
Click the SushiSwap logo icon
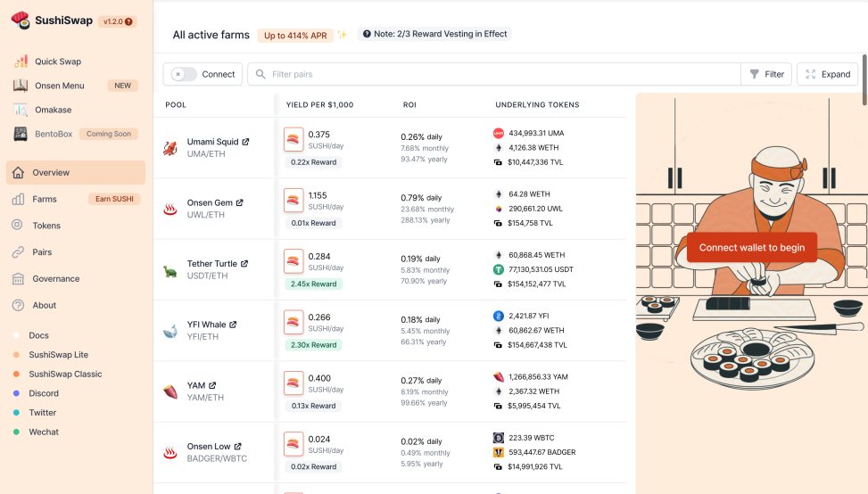tap(21, 21)
